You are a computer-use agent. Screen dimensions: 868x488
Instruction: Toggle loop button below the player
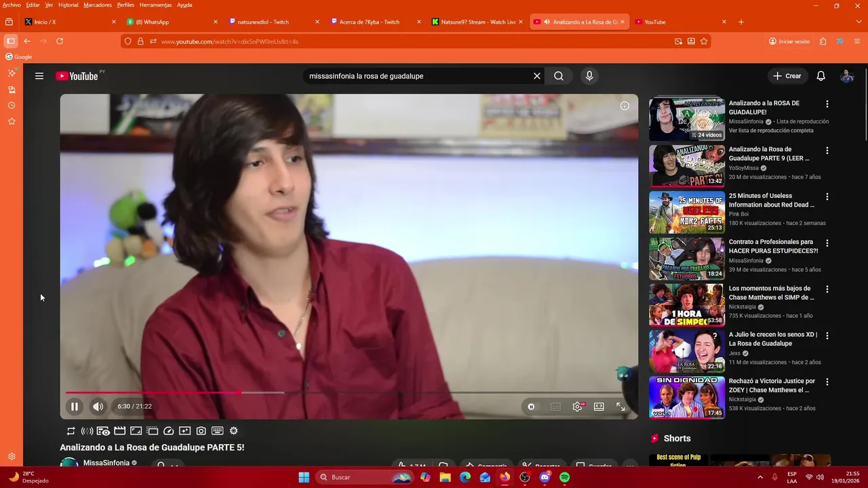[71, 431]
